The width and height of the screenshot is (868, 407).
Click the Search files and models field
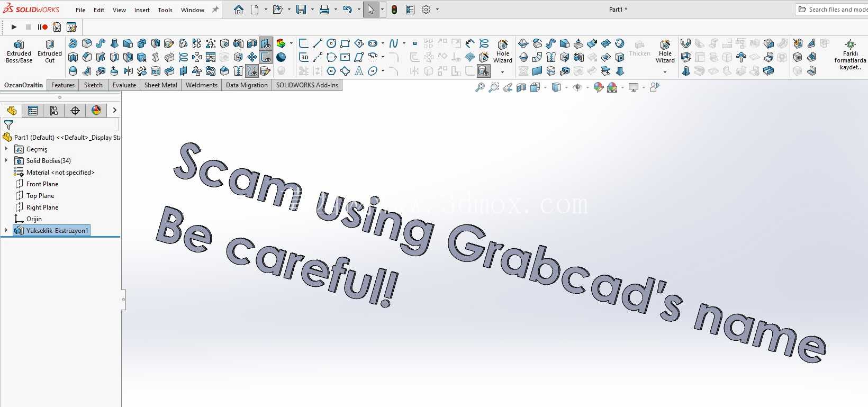click(x=831, y=10)
